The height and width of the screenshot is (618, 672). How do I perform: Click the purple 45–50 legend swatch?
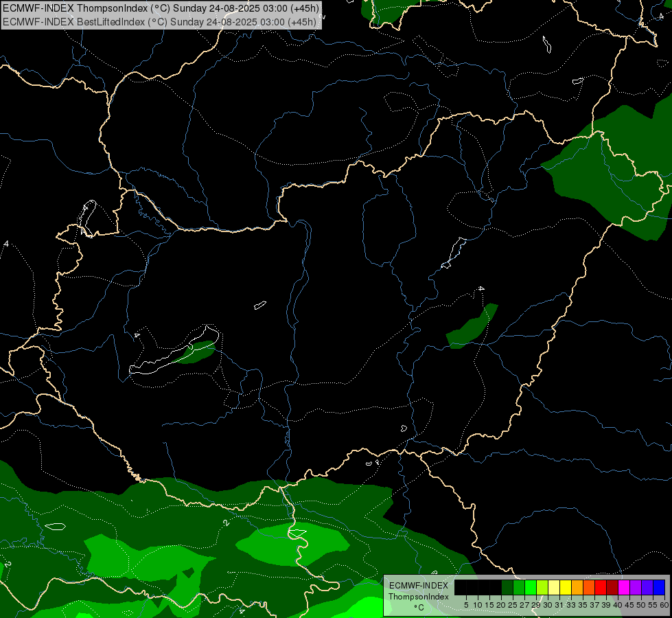click(x=636, y=587)
